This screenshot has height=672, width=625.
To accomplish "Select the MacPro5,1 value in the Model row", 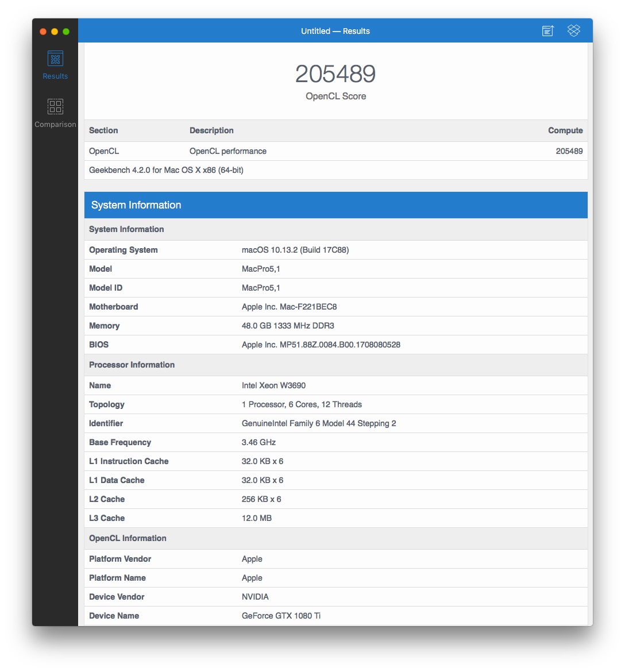I will [261, 269].
